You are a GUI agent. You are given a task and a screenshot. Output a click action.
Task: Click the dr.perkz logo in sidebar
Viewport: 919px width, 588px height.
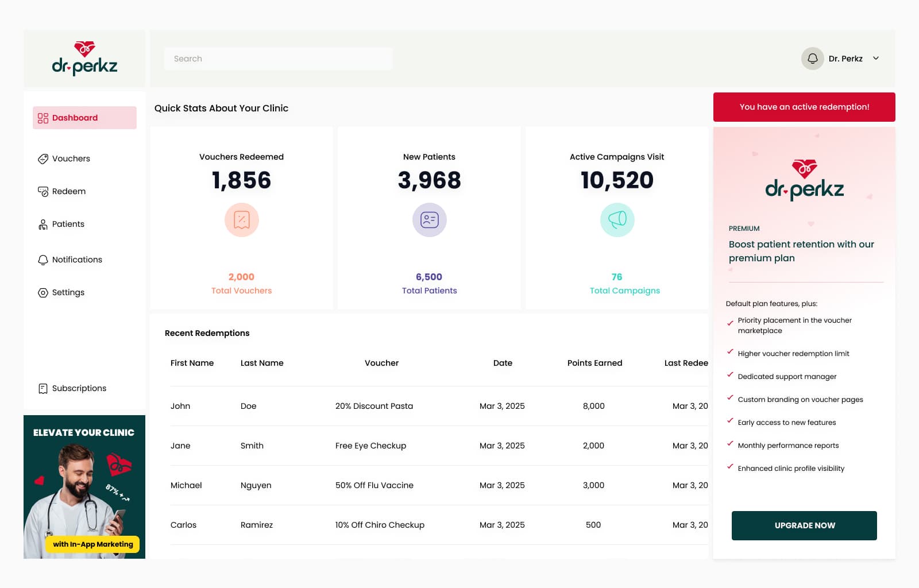[84, 59]
